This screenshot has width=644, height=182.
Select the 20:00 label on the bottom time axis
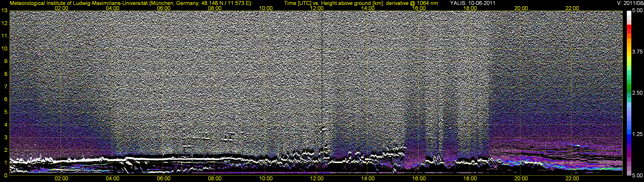521,179
